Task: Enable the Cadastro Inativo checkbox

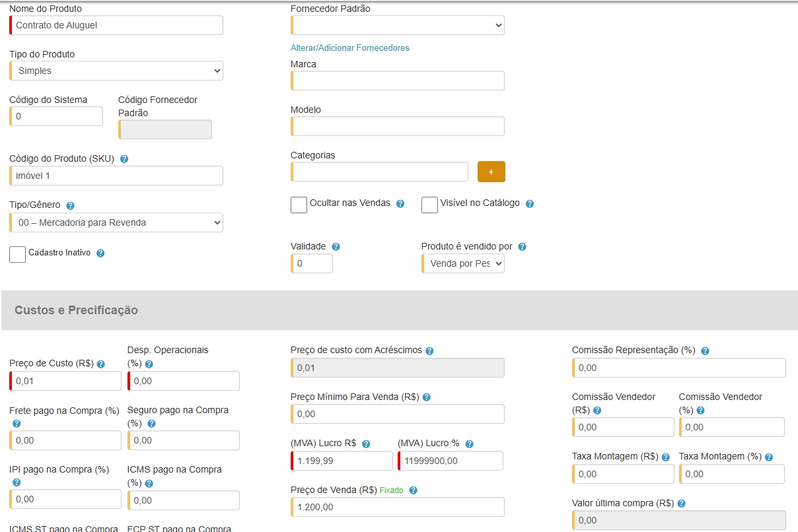Action: pyautogui.click(x=18, y=254)
